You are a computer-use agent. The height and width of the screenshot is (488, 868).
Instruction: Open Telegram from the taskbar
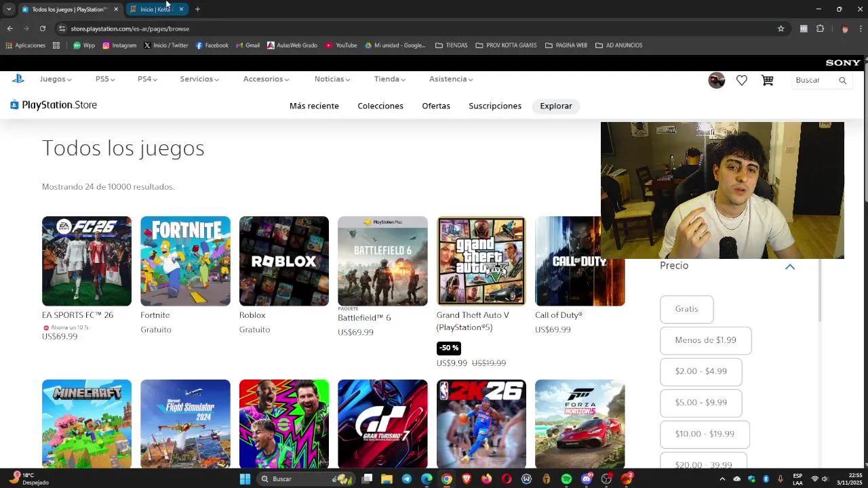click(406, 479)
